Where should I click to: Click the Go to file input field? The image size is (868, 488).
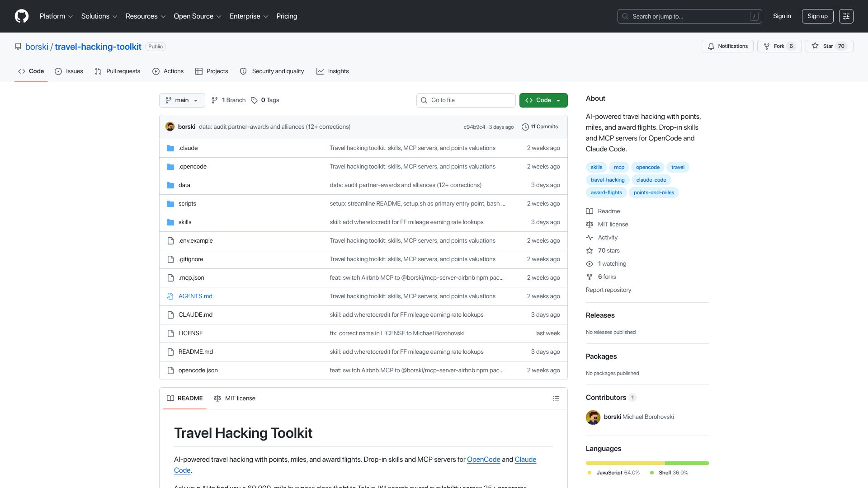466,100
